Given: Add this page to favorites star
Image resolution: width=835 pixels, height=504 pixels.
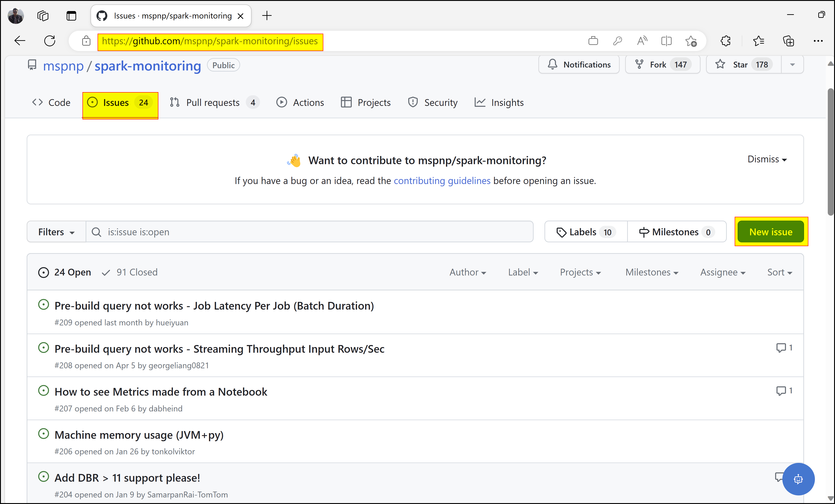Looking at the screenshot, I should tap(691, 41).
